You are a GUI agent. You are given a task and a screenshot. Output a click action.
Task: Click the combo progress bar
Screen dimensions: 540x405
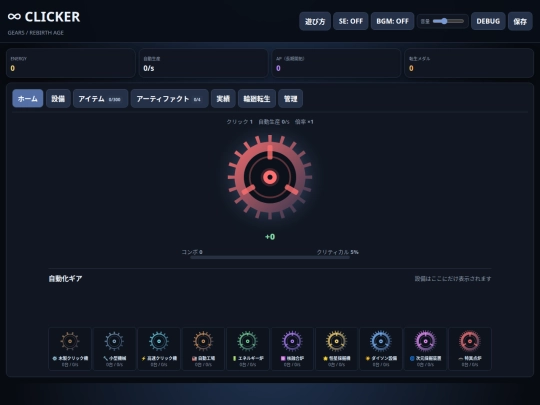click(270, 257)
